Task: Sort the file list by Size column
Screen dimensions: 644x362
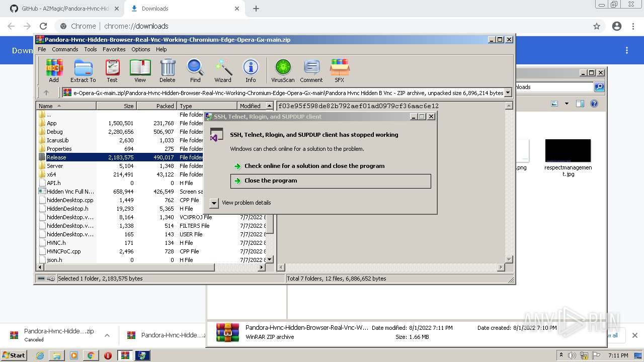Action: pos(116,106)
